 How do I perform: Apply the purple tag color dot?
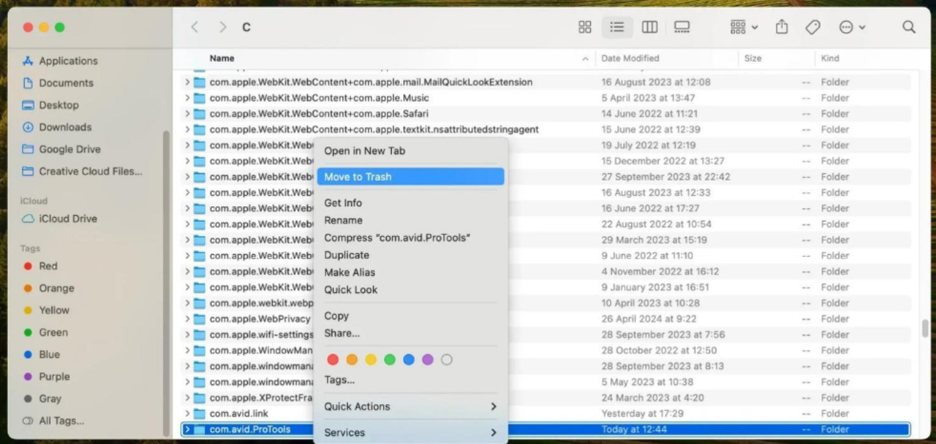427,360
